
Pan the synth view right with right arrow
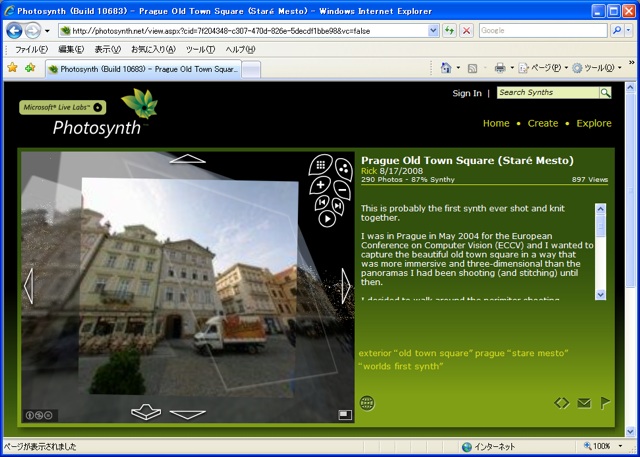346,286
